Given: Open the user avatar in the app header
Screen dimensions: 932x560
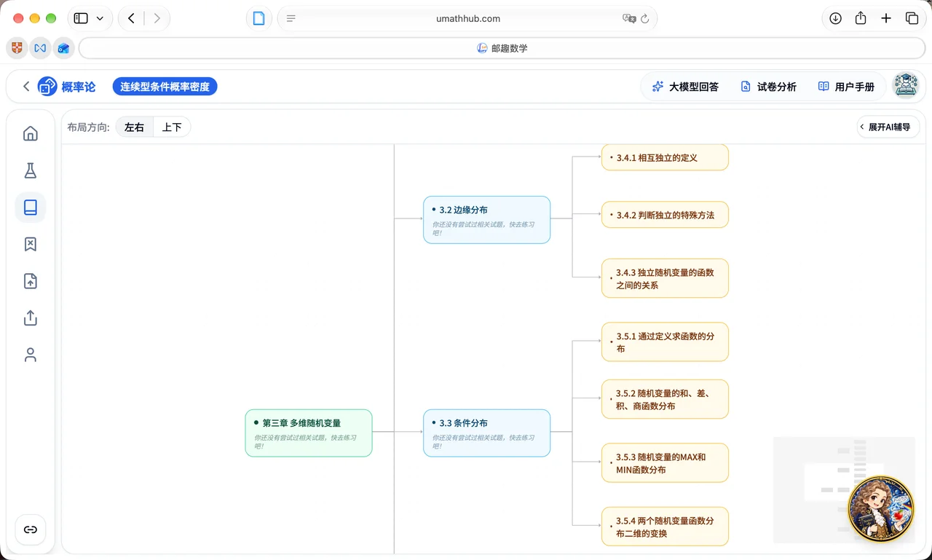Looking at the screenshot, I should point(906,86).
